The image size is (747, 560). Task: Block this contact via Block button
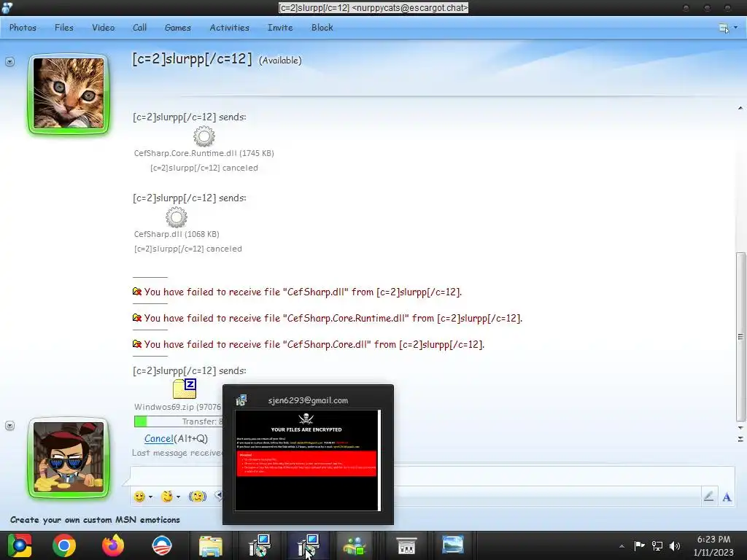click(322, 28)
